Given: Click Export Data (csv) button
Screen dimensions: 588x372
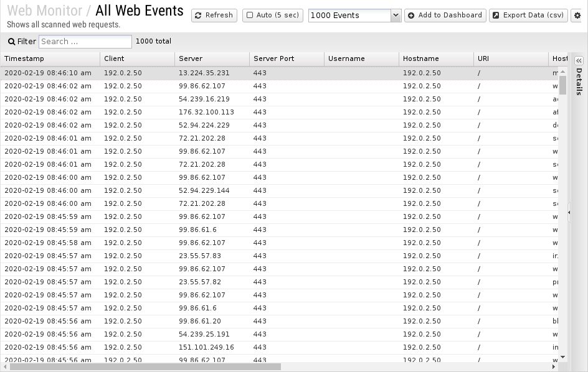Looking at the screenshot, I should point(528,16).
